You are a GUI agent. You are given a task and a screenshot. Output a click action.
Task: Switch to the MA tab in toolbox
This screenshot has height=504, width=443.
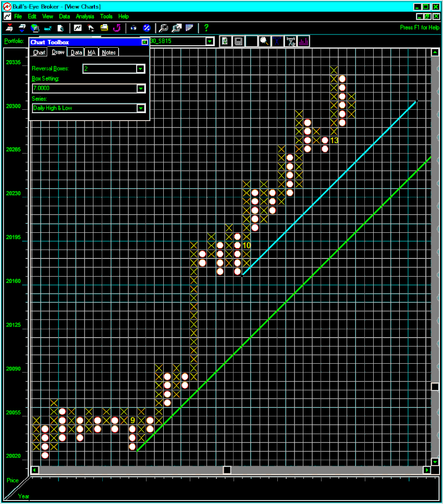point(91,52)
